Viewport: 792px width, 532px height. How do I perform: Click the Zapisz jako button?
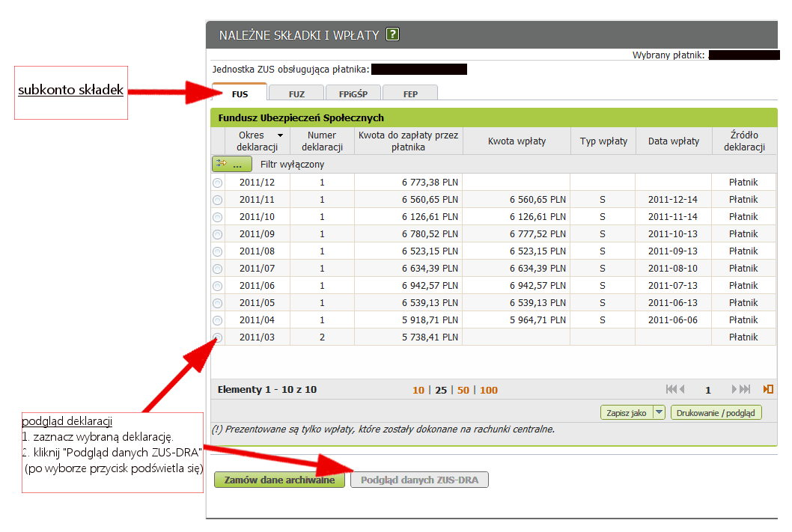tap(627, 412)
